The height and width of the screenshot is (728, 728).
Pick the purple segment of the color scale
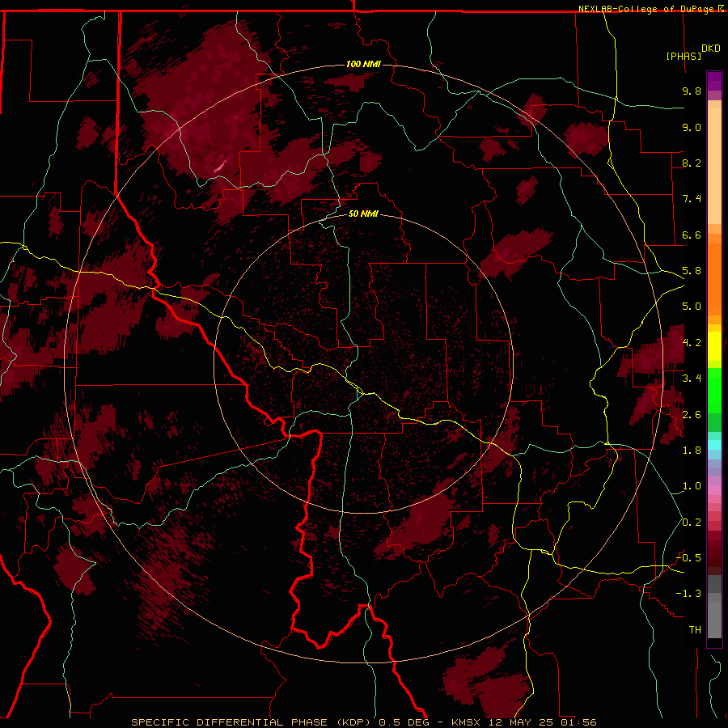pos(714,81)
